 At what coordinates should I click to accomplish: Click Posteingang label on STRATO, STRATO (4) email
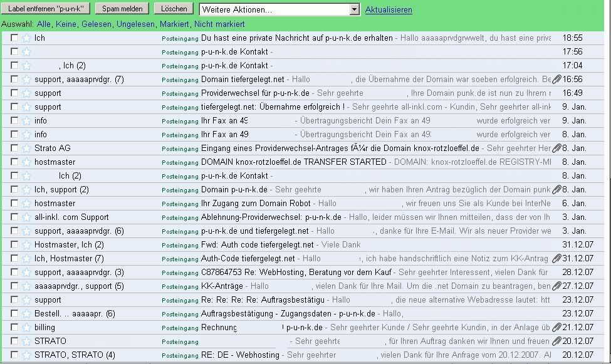click(180, 355)
